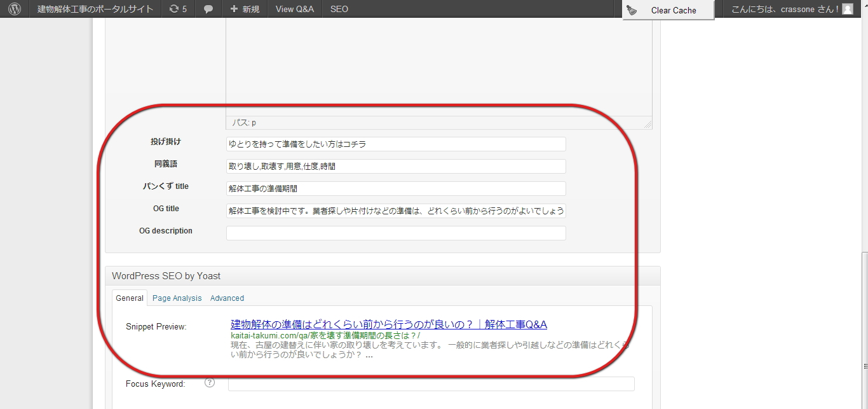This screenshot has width=868, height=409.
Task: Click the snippet preview description text
Action: pos(430,350)
